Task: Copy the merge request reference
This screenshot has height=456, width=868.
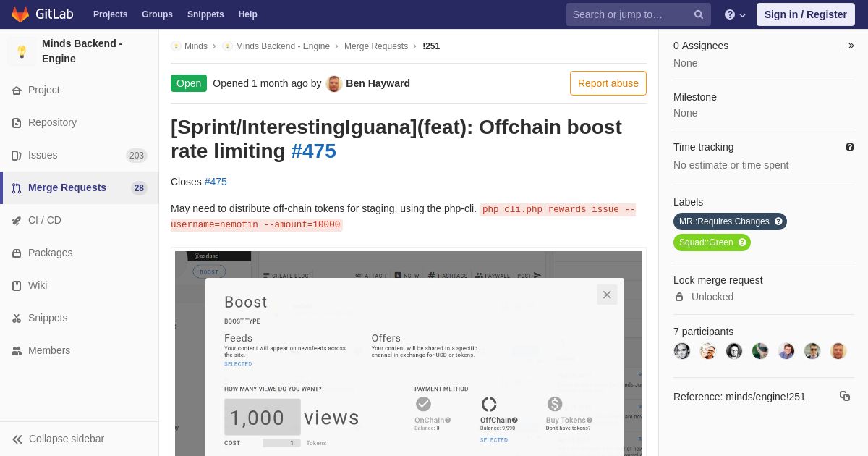Action: point(845,396)
